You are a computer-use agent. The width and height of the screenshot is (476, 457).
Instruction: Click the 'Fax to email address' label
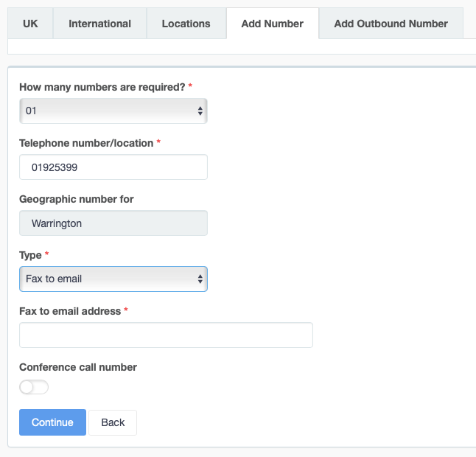(x=69, y=311)
